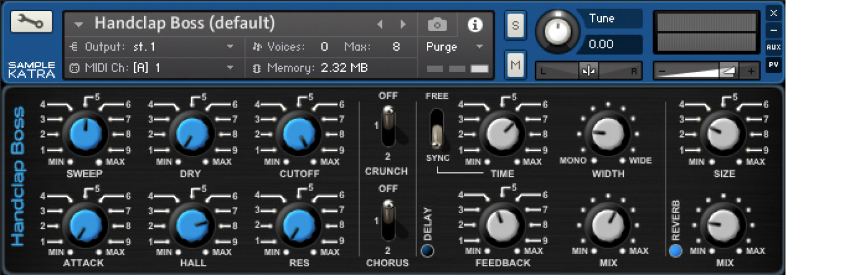
Task: Disable the REVERB power button
Action: click(x=675, y=251)
